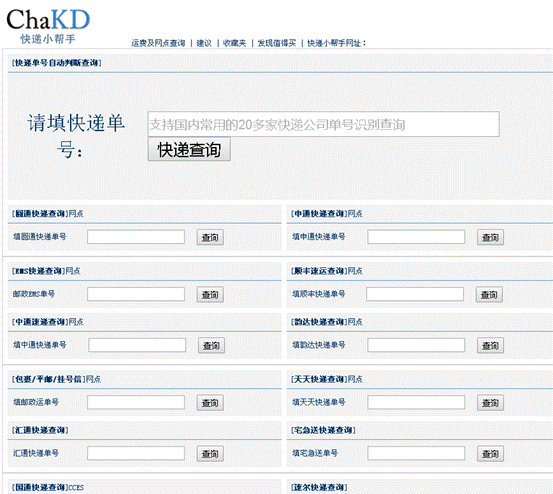Click 查询 button for 汇通快递
The image size is (553, 494).
coord(210,454)
